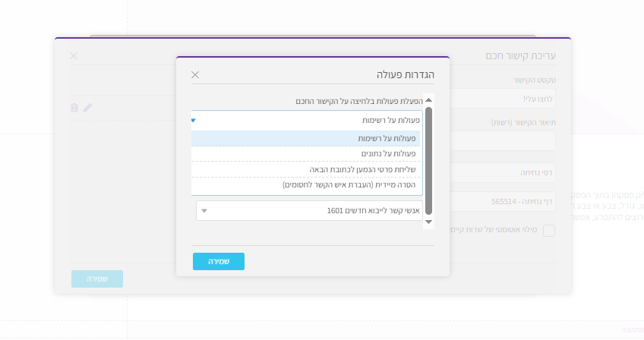Click the dialog's vertical scrollbar thumb
This screenshot has height=340, width=644.
tap(428, 159)
